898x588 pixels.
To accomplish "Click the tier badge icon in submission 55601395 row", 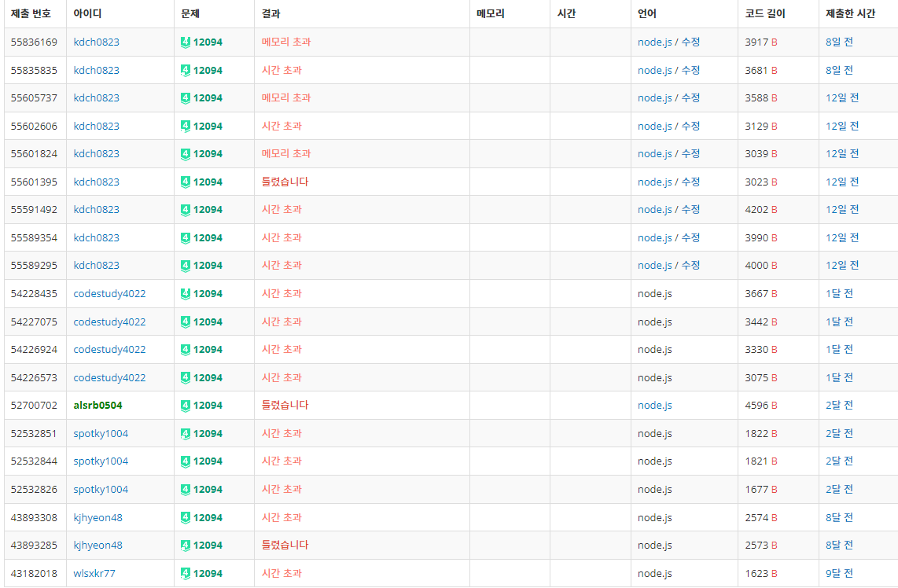I will (185, 182).
